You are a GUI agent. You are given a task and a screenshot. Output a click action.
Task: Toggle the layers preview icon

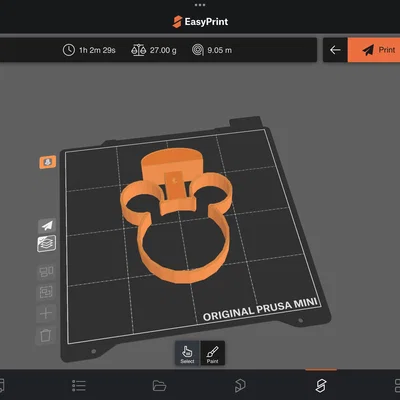coord(46,244)
